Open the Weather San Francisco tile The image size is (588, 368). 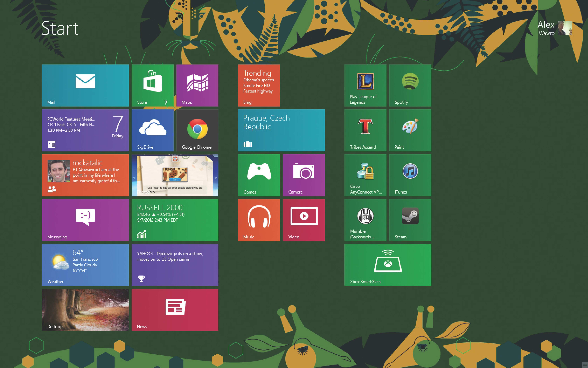point(85,265)
